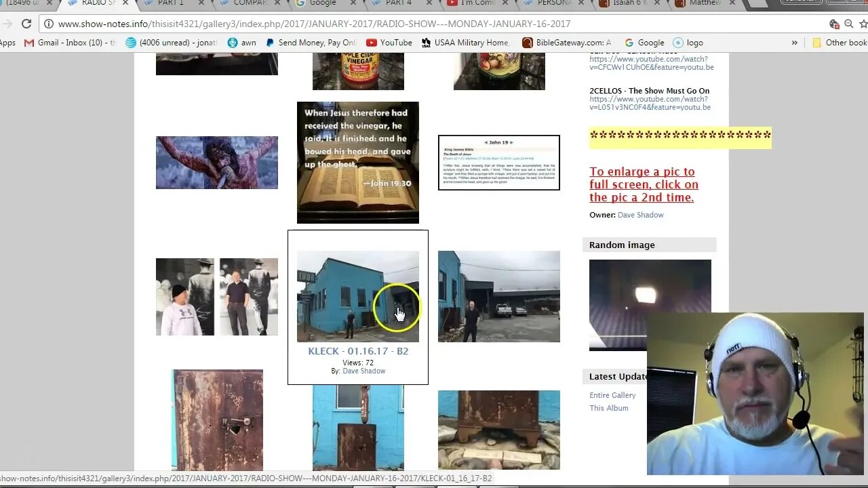Open the two men with statues thumbnail
Image resolution: width=868 pixels, height=488 pixels.
pos(217,297)
